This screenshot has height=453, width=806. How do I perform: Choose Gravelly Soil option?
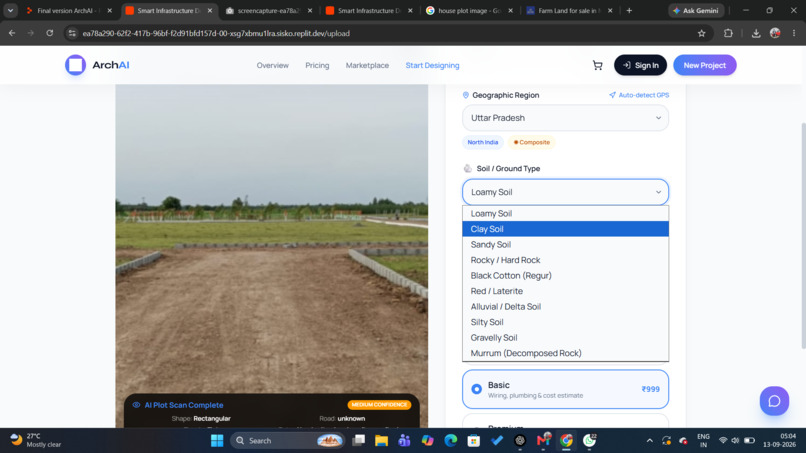click(x=565, y=337)
